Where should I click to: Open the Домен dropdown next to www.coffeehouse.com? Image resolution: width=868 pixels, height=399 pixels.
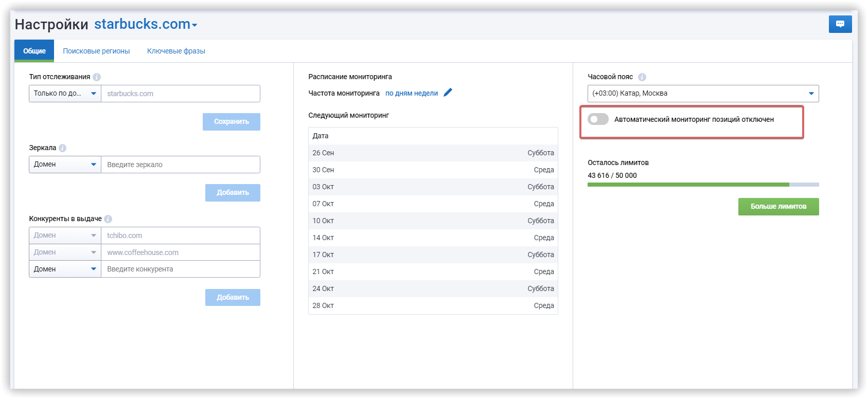[x=65, y=252]
